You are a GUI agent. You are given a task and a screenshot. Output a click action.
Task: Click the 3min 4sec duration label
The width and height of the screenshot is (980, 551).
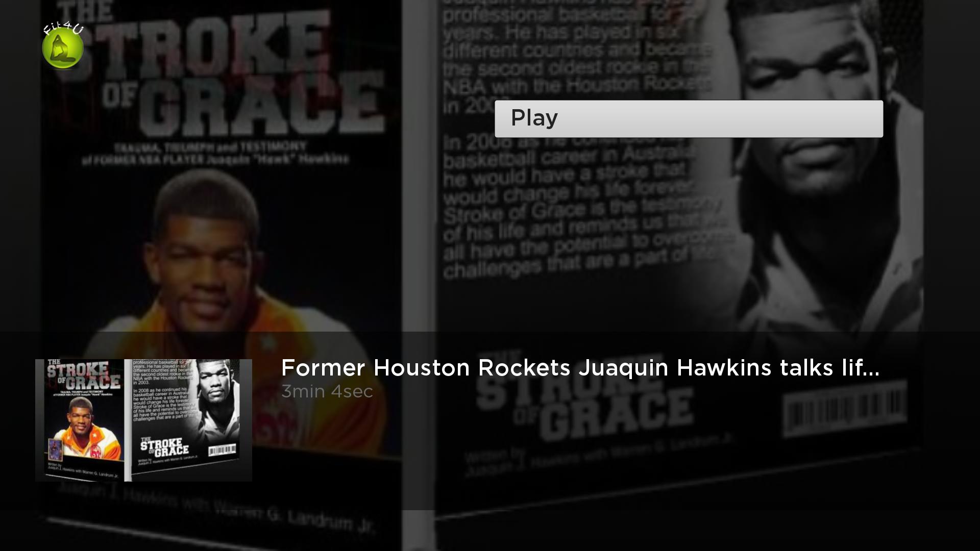[327, 391]
